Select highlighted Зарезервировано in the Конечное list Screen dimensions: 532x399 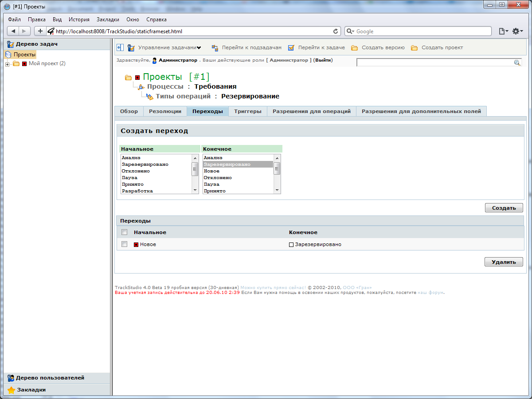(238, 164)
